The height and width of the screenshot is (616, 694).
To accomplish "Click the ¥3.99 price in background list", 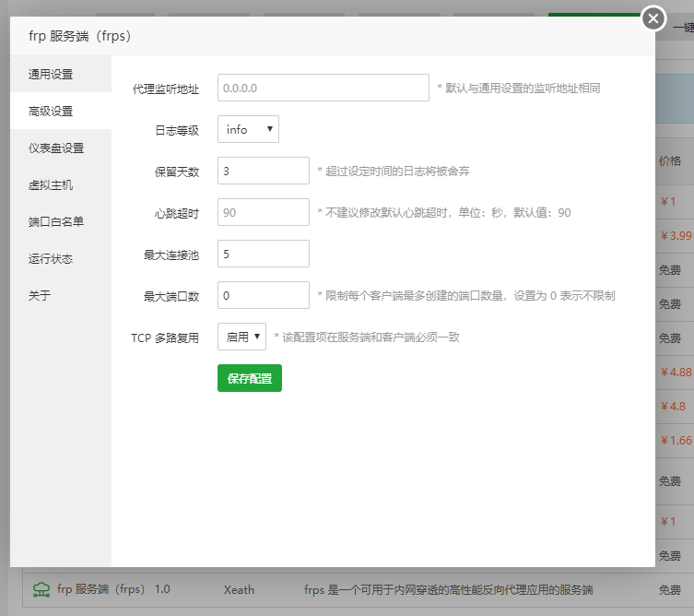I will point(676,235).
